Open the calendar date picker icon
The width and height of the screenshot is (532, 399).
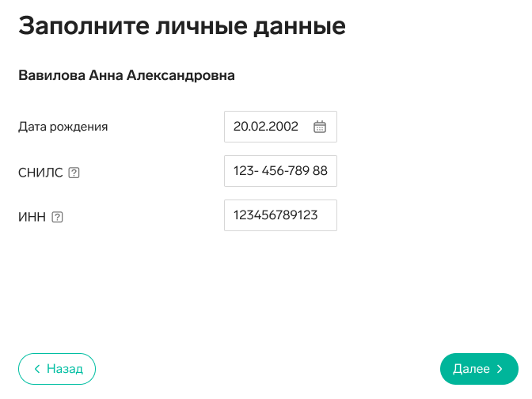pyautogui.click(x=320, y=127)
